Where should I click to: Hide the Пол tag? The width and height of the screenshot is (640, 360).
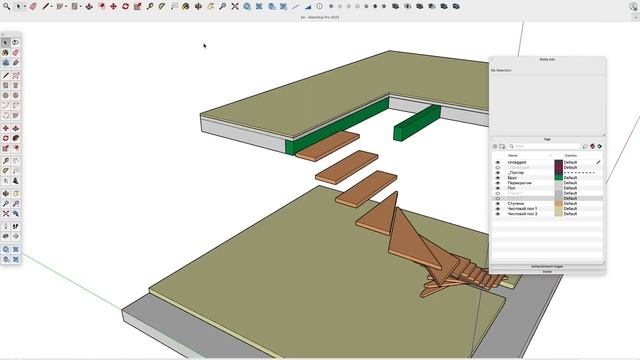click(498, 188)
